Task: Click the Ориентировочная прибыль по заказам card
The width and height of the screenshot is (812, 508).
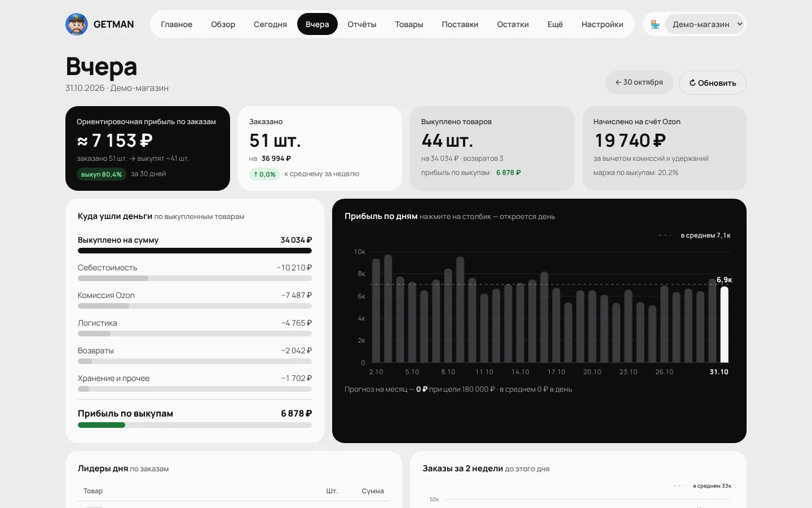Action: tap(148, 148)
